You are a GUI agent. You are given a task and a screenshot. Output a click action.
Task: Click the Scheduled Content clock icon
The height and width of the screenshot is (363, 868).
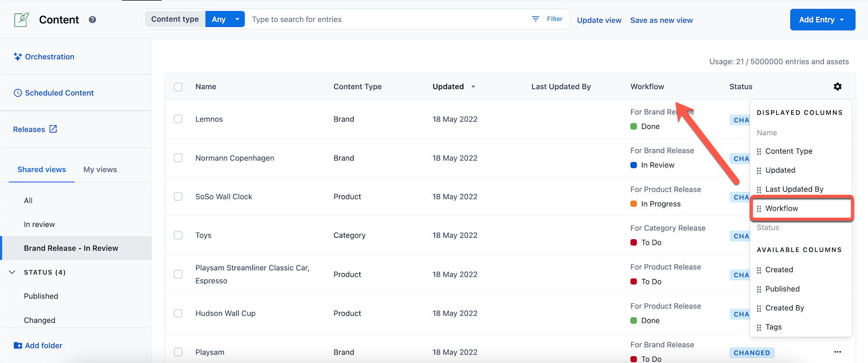(x=18, y=93)
